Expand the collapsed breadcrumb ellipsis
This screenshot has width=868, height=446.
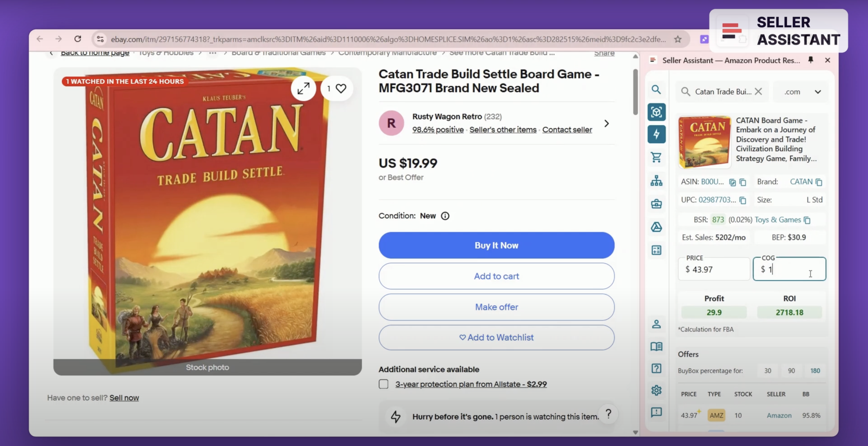212,53
